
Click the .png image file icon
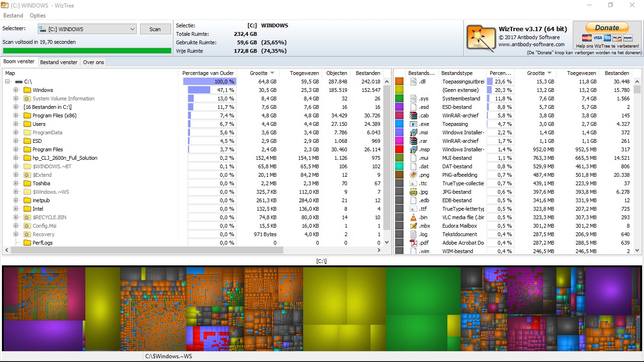click(413, 175)
